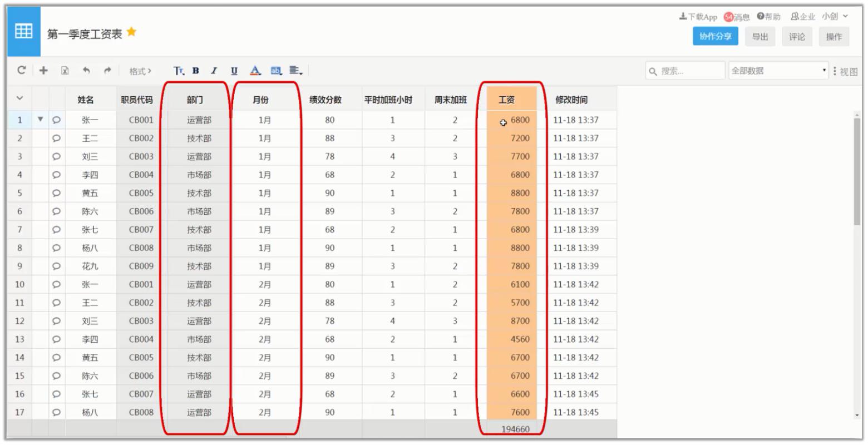Viewport: 868px width, 445px height.
Task: Toggle italic formatting
Action: click(x=214, y=71)
